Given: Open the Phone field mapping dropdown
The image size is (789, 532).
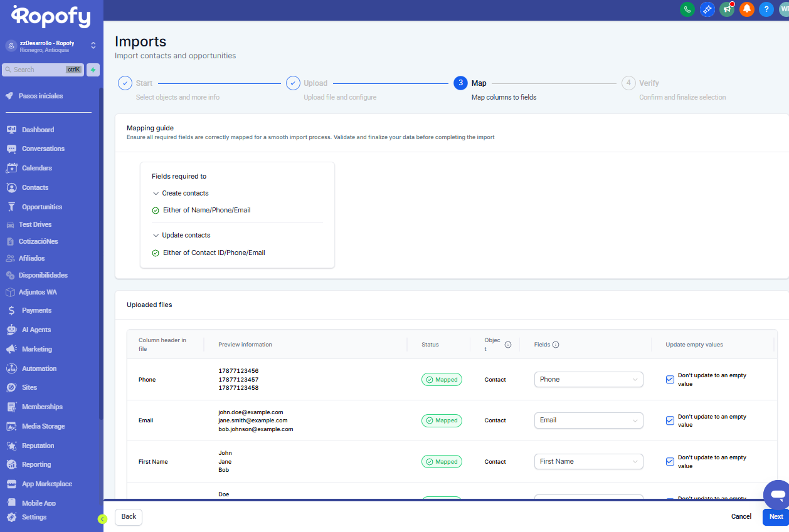Looking at the screenshot, I should (x=588, y=380).
